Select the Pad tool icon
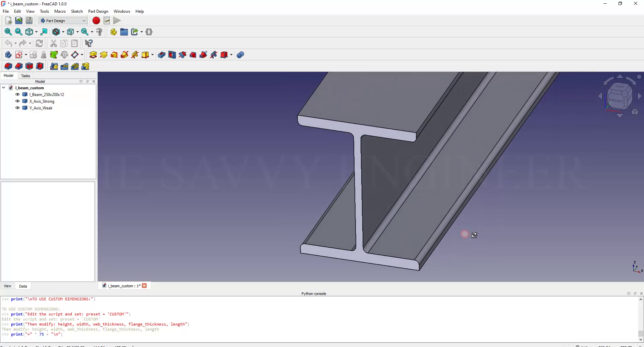This screenshot has height=347, width=644. 93,55
